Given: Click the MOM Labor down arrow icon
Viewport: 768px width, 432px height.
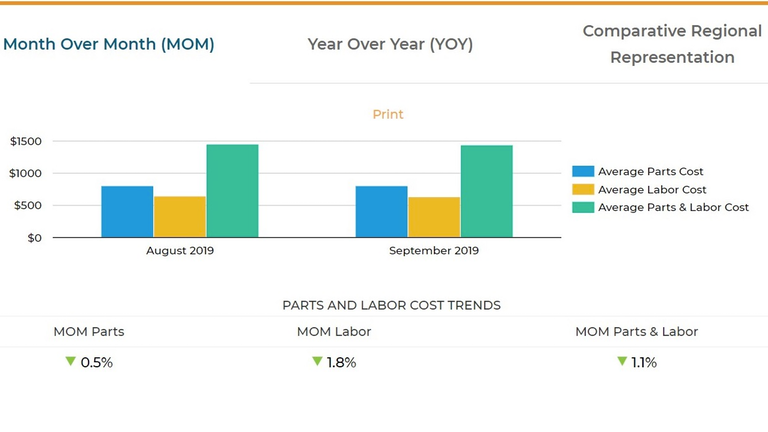Looking at the screenshot, I should pos(317,361).
